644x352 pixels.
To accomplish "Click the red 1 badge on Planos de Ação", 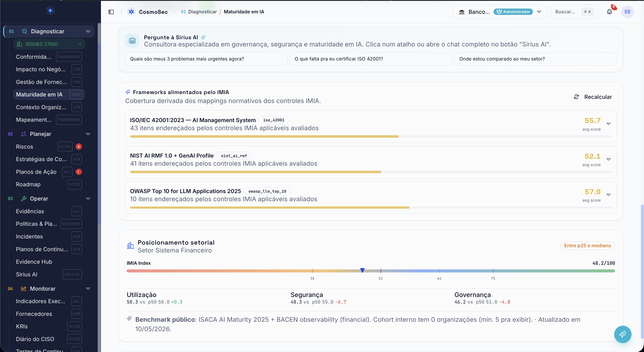I will coord(78,172).
